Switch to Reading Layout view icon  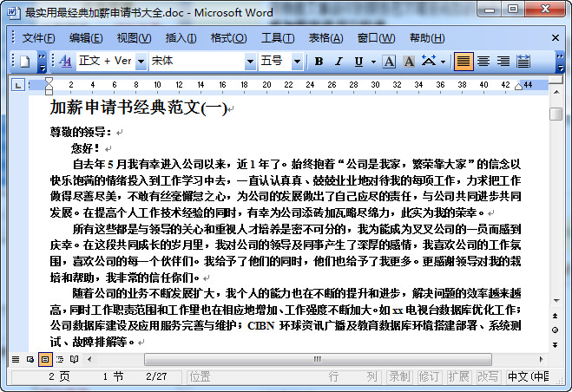(74, 360)
